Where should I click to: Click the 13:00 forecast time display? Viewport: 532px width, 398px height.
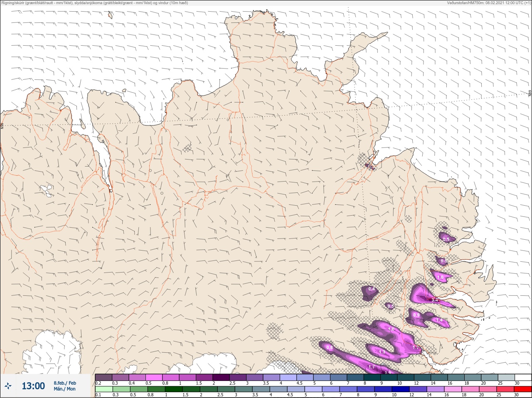[x=33, y=386]
